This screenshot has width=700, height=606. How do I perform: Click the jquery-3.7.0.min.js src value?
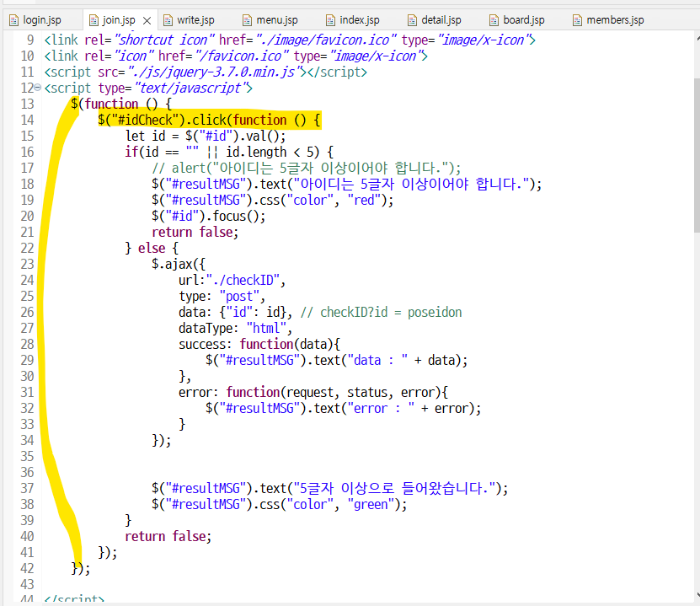214,72
